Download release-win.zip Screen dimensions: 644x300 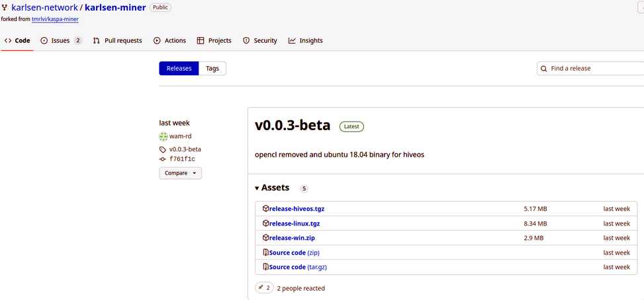point(292,238)
